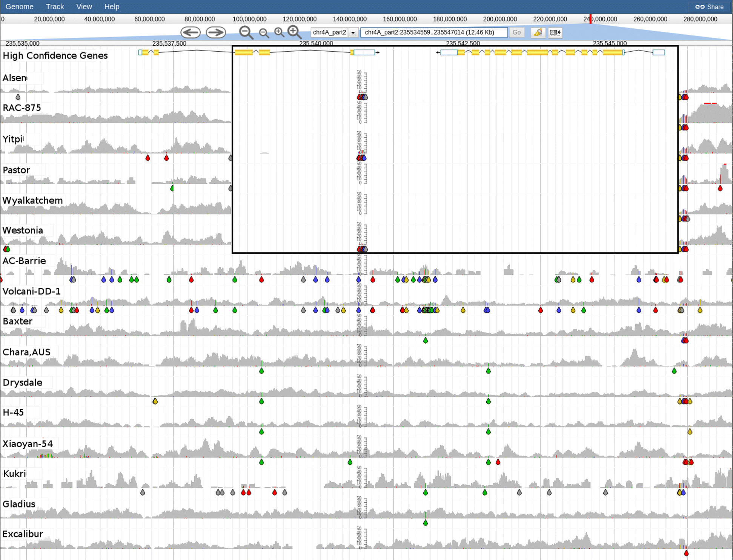
Task: Click the rightmost white UTR box of right gene
Action: point(659,52)
